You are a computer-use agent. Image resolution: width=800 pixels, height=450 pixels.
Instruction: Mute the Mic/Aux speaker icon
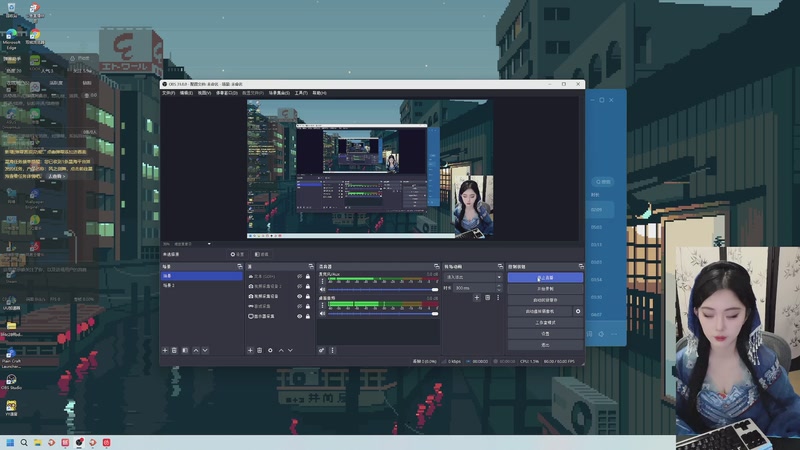pyautogui.click(x=322, y=289)
